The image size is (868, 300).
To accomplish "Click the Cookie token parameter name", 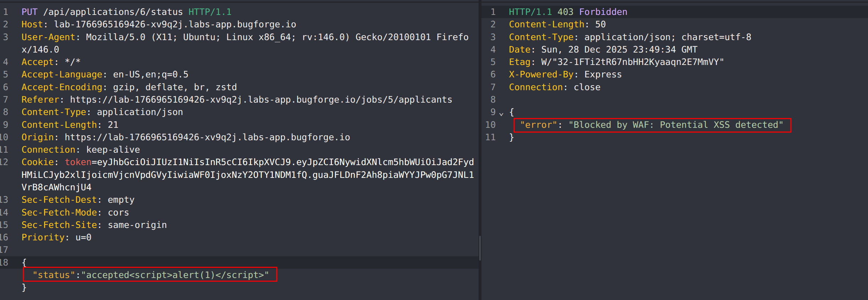I will point(78,162).
